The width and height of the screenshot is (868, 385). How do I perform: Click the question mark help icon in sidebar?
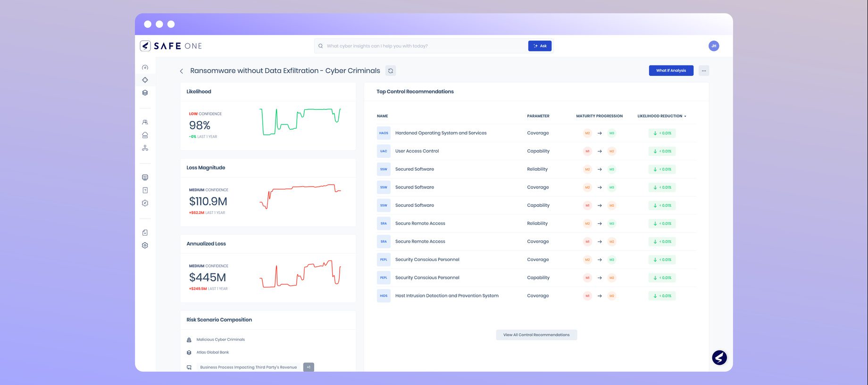tap(145, 190)
